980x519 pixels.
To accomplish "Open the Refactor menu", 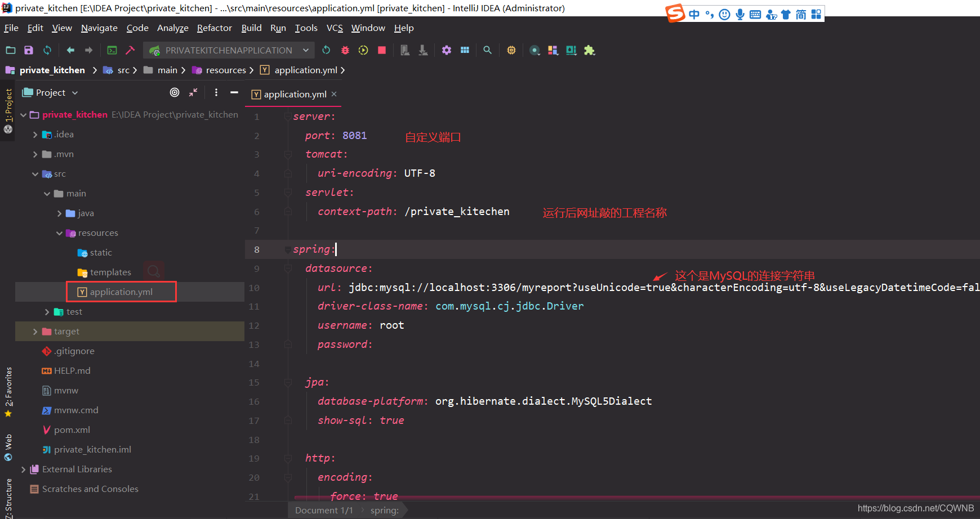I will (214, 28).
